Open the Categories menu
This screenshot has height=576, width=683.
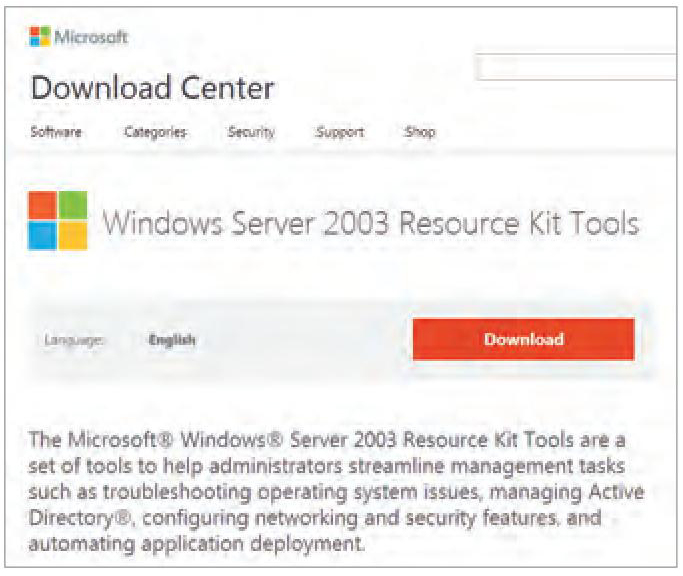coord(155,132)
